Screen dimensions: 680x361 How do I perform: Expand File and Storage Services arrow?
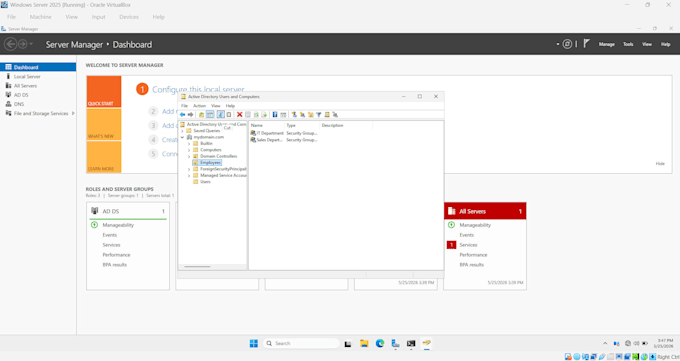73,113
